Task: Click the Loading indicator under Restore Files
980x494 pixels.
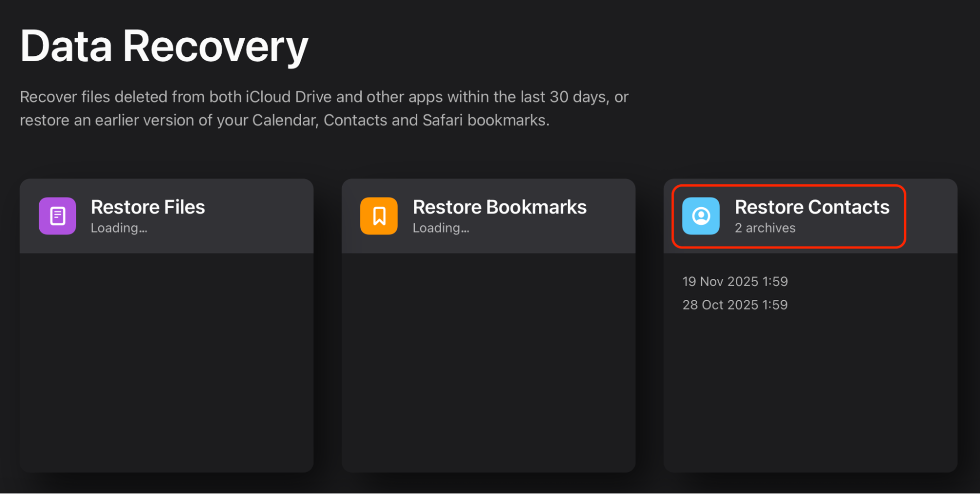Action: 119,227
